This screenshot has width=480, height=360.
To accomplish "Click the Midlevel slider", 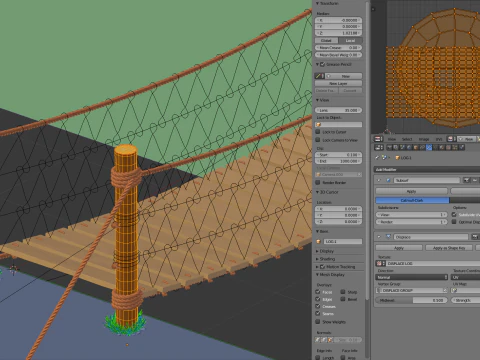I will 412,300.
